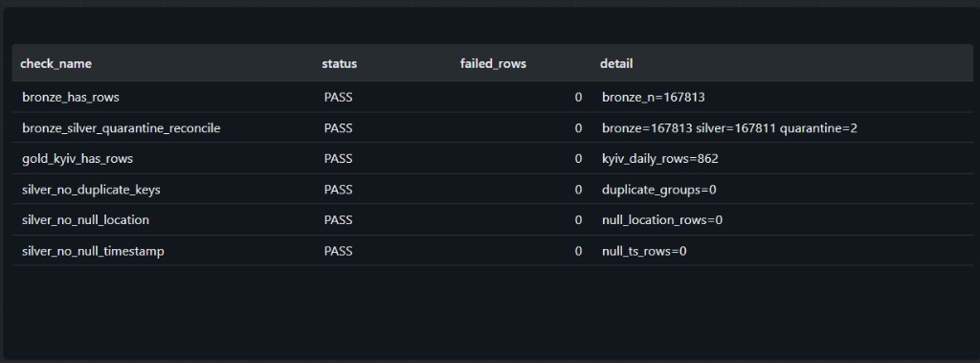This screenshot has height=363, width=980.
Task: Click PASS status in silver_no_duplicate_keys row
Action: click(x=338, y=190)
